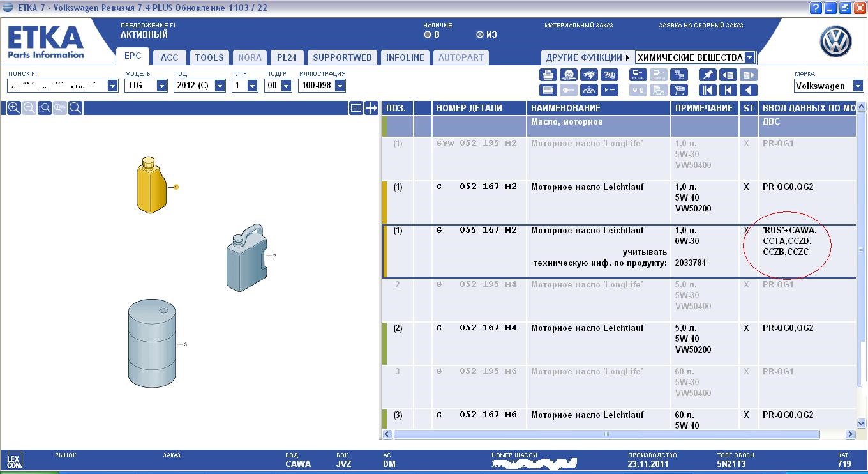Click engine code CAWA in status bar
Viewport: 868px width, 474px height.
(x=298, y=464)
